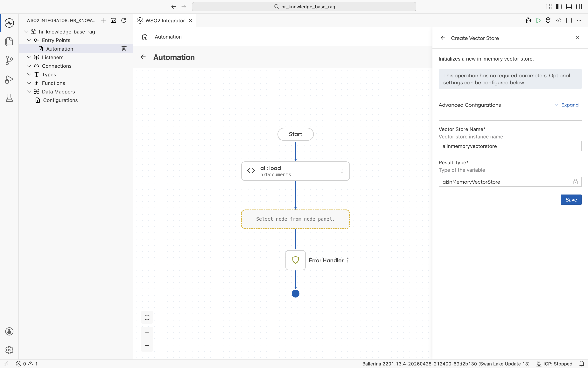Open the Manage settings gear
588x368 pixels.
9,350
